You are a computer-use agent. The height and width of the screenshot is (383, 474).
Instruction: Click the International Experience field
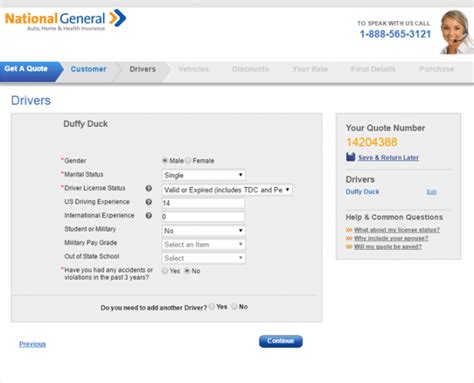[x=203, y=217]
